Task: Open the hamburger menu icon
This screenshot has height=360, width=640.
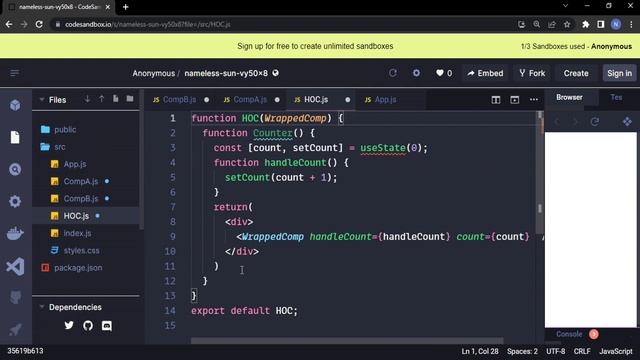Action: point(14,73)
